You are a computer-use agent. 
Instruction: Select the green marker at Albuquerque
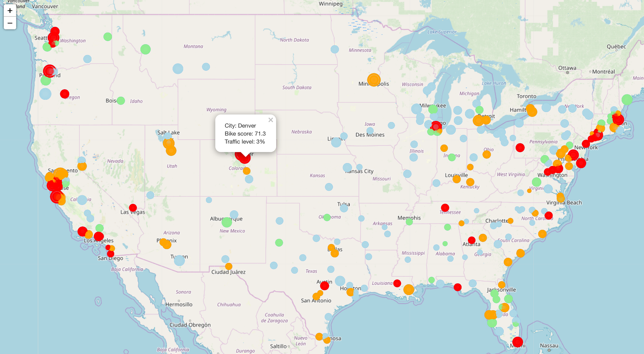pyautogui.click(x=227, y=222)
